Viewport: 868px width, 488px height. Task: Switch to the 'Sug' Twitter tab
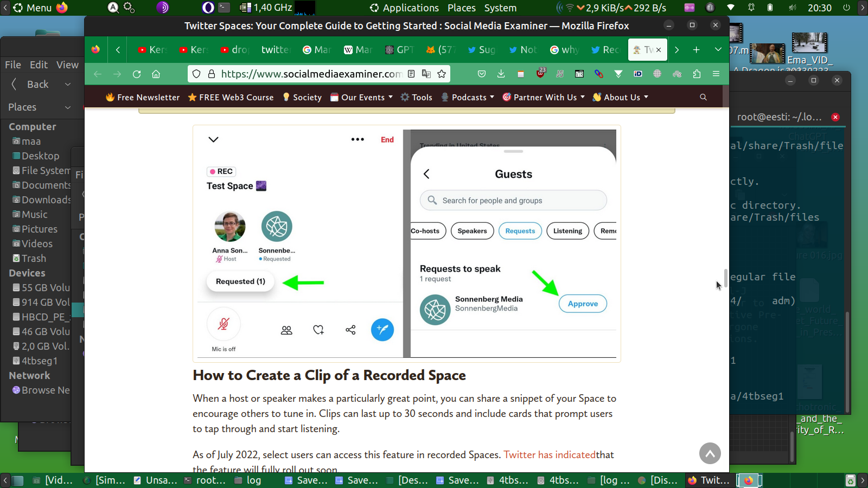[482, 50]
